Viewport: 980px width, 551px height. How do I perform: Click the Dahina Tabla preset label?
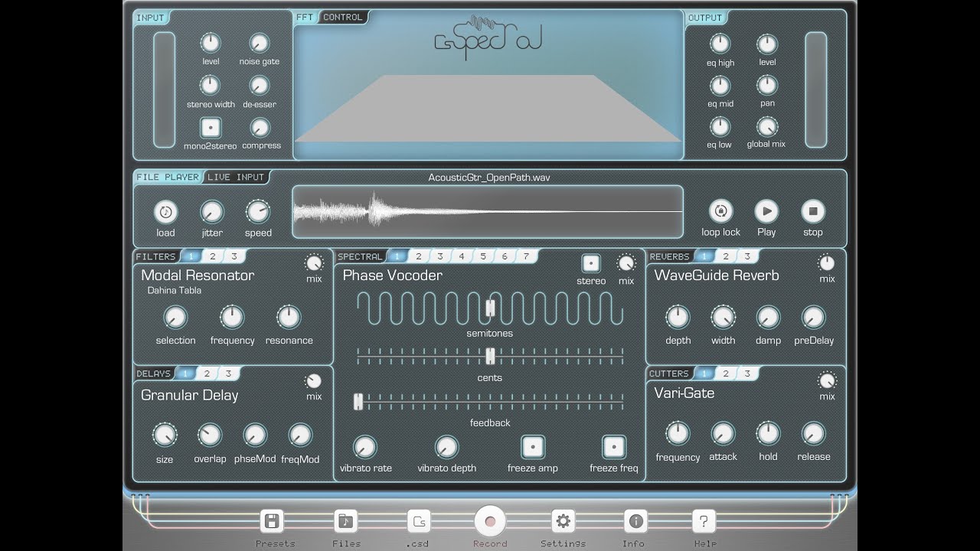pos(175,291)
